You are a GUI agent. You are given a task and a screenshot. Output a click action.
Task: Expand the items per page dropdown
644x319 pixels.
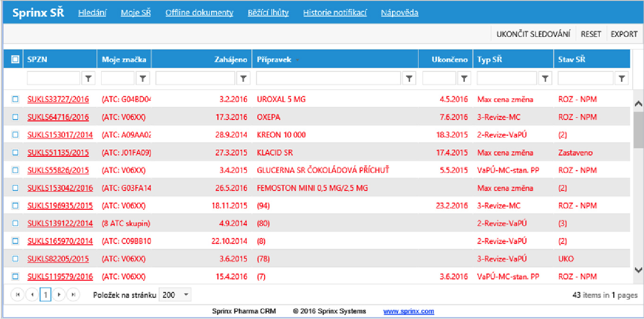click(x=186, y=295)
